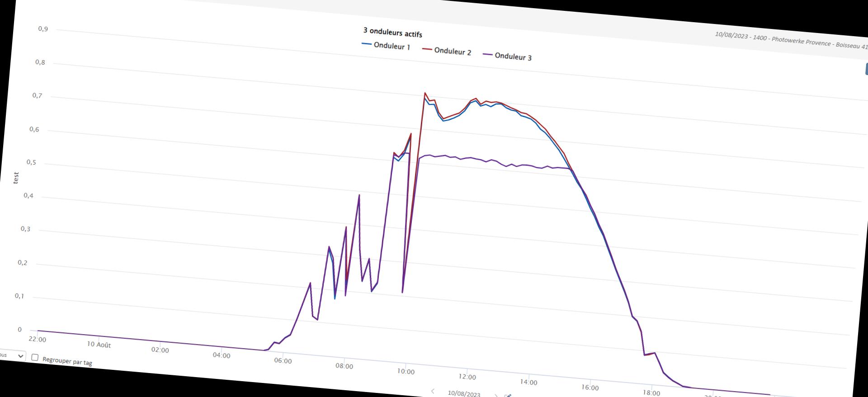Click the 10:00 x-axis label
The height and width of the screenshot is (397, 868).
click(x=406, y=372)
